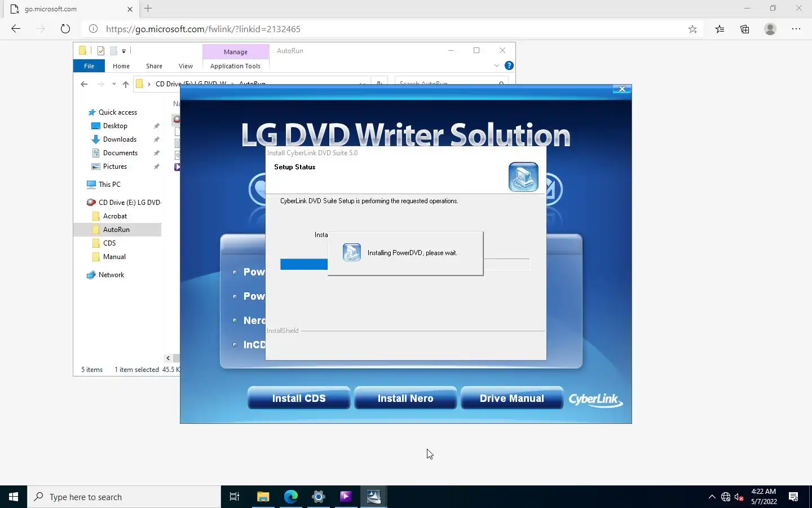The height and width of the screenshot is (508, 812).
Task: Open Settings gear on taskbar
Action: tap(318, 497)
